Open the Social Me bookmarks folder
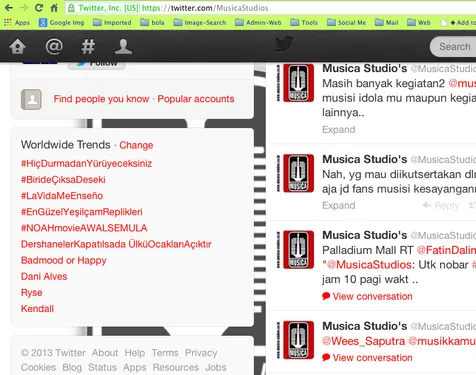 point(346,22)
